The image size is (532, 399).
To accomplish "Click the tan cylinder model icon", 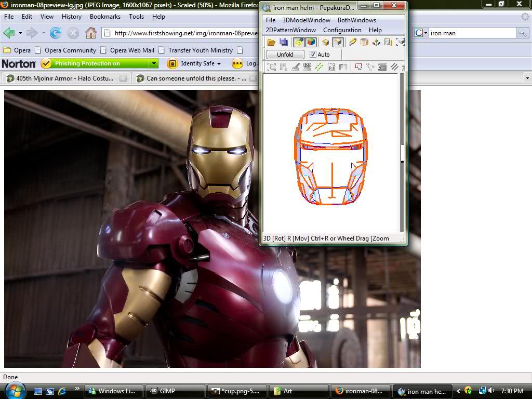I will (x=364, y=42).
